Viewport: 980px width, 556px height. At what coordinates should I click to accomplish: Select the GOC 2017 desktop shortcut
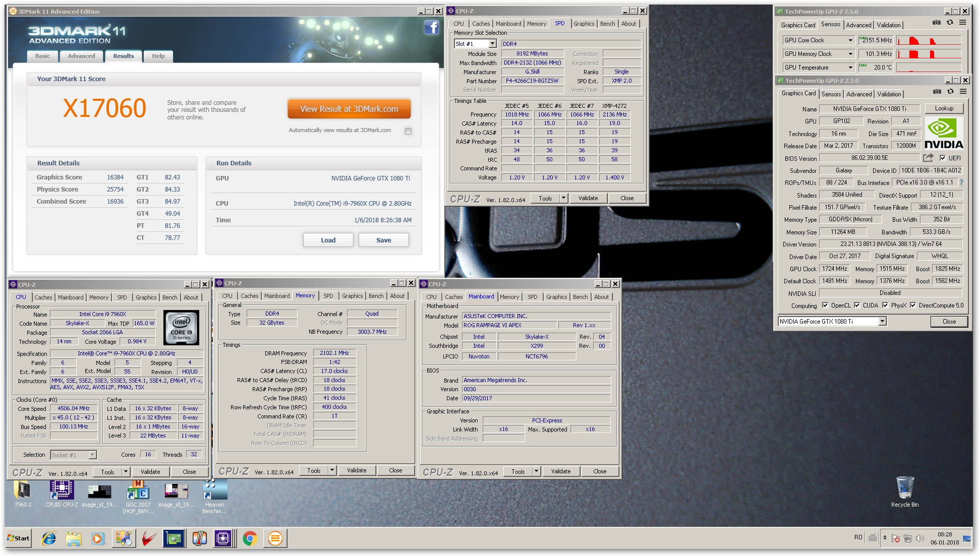138,497
